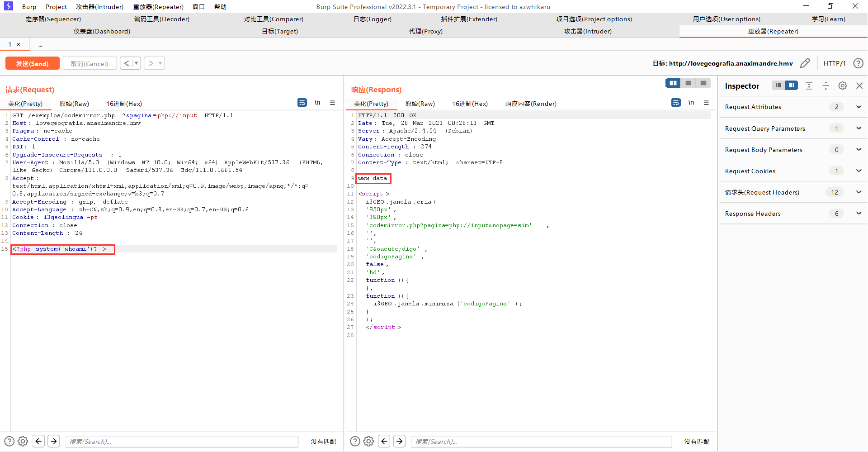Toggle request non-printable characters \n
This screenshot has width=868, height=452.
point(317,103)
